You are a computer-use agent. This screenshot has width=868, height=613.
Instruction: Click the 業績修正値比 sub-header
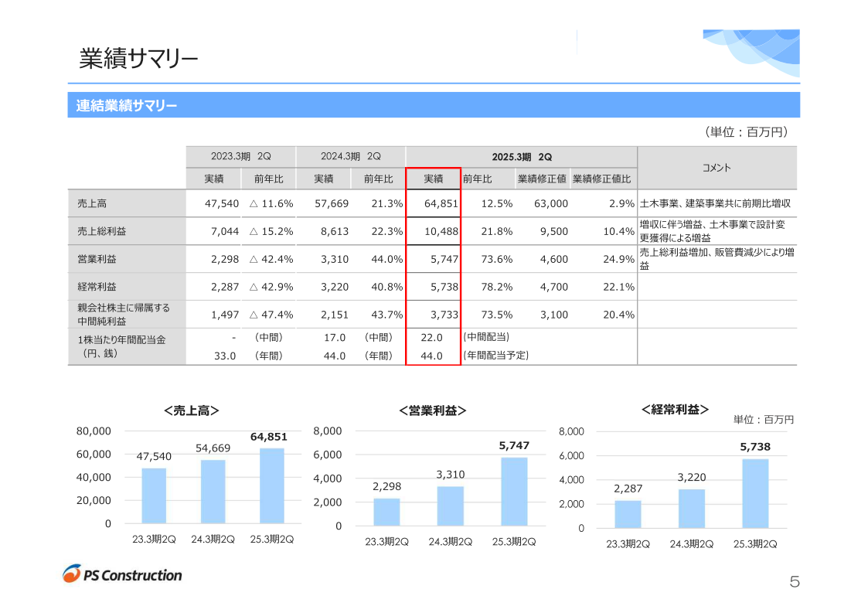[x=602, y=179]
